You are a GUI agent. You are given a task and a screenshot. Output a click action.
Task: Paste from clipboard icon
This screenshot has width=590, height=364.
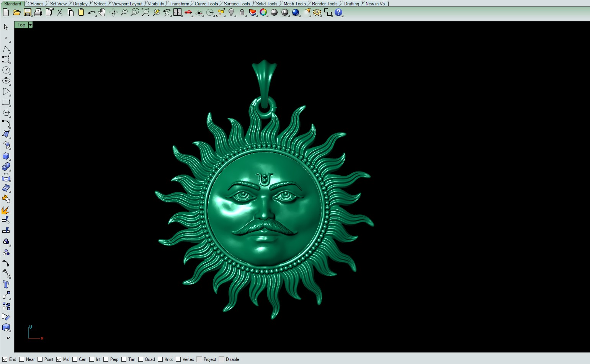81,12
